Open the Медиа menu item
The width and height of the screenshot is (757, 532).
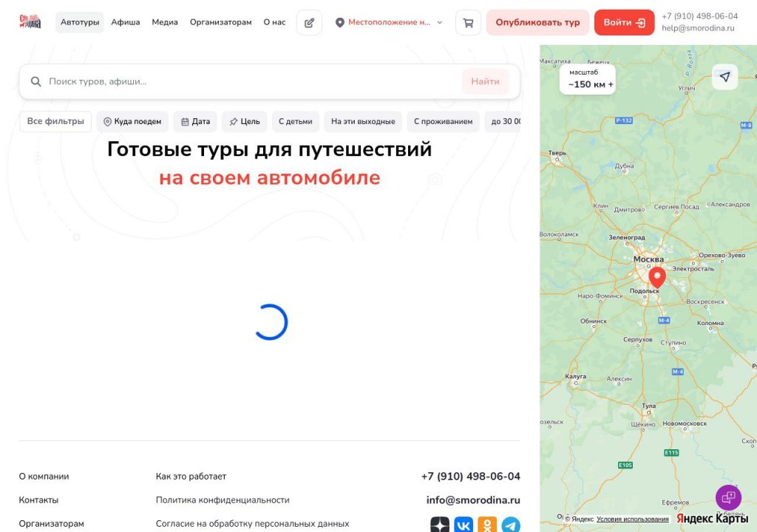[164, 22]
